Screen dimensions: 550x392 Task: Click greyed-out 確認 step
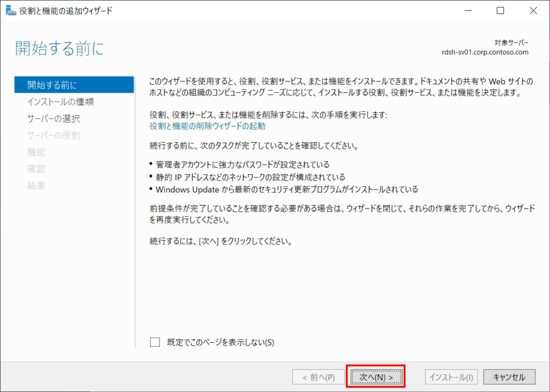tap(36, 169)
